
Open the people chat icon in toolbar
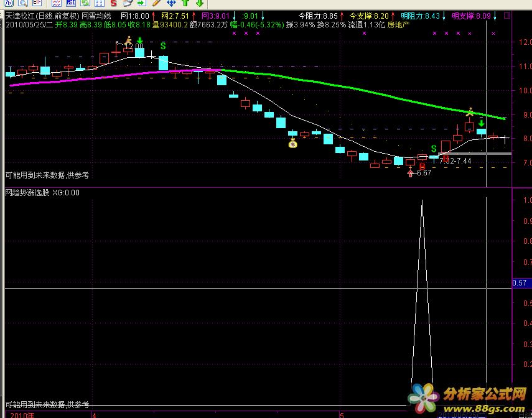128,3
